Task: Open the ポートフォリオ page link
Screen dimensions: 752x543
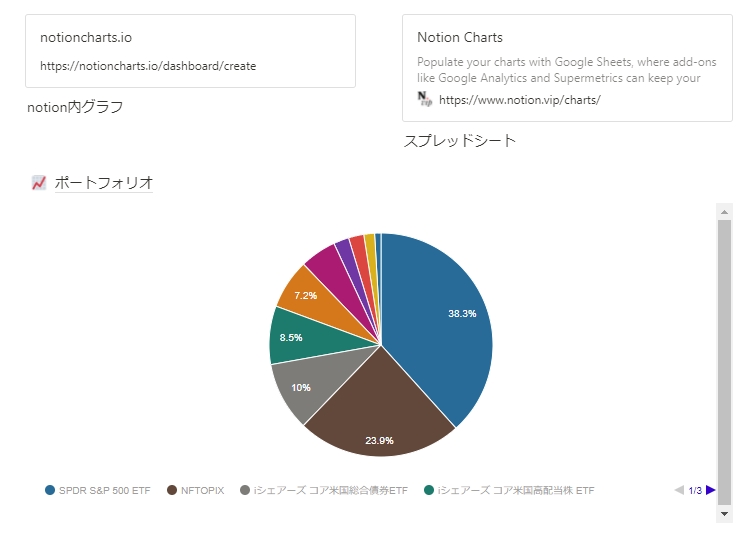Action: tap(104, 183)
